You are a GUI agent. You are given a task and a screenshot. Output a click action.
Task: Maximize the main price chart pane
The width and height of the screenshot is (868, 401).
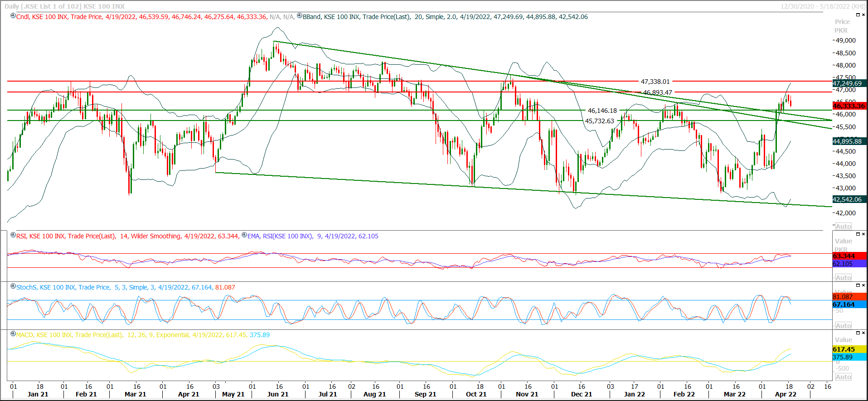(858, 15)
